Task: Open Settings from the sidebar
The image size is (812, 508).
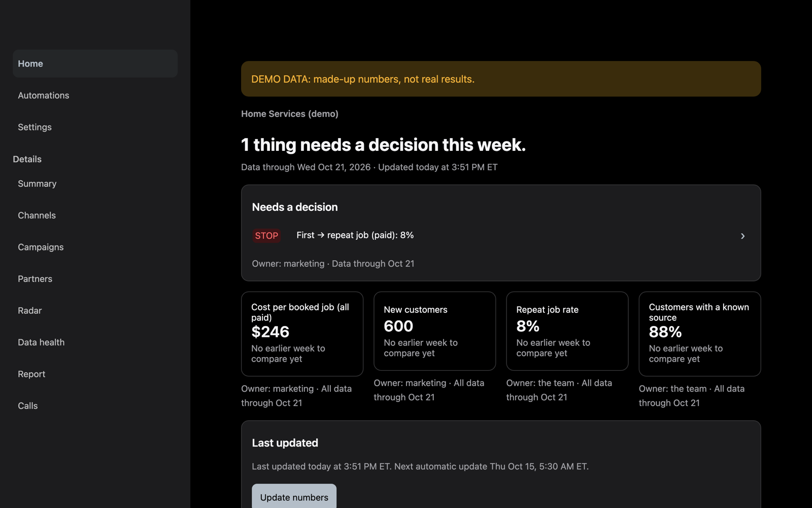Action: coord(95,127)
